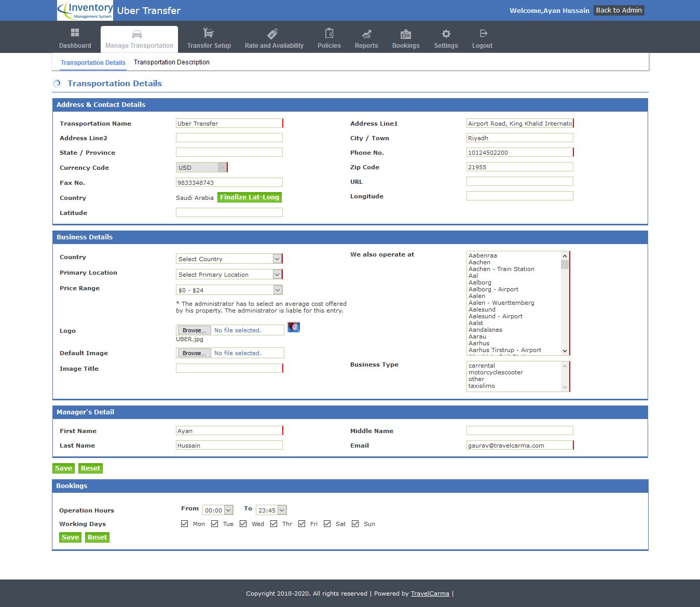The image size is (700, 607).
Task: Toggle the Thr working day checkbox
Action: pyautogui.click(x=273, y=523)
